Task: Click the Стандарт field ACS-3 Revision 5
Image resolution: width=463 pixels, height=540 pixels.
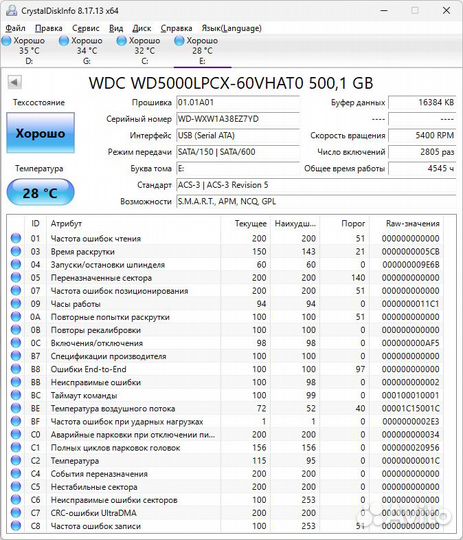Action: pyautogui.click(x=316, y=185)
